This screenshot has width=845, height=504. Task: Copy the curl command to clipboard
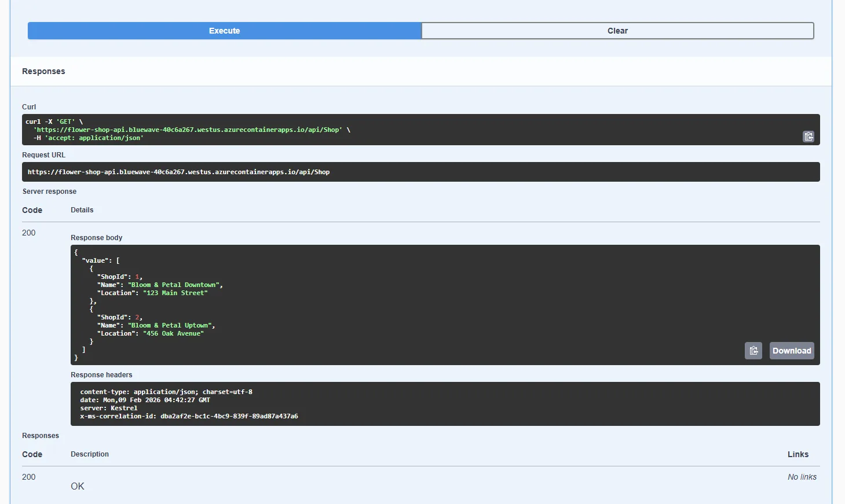[808, 137]
